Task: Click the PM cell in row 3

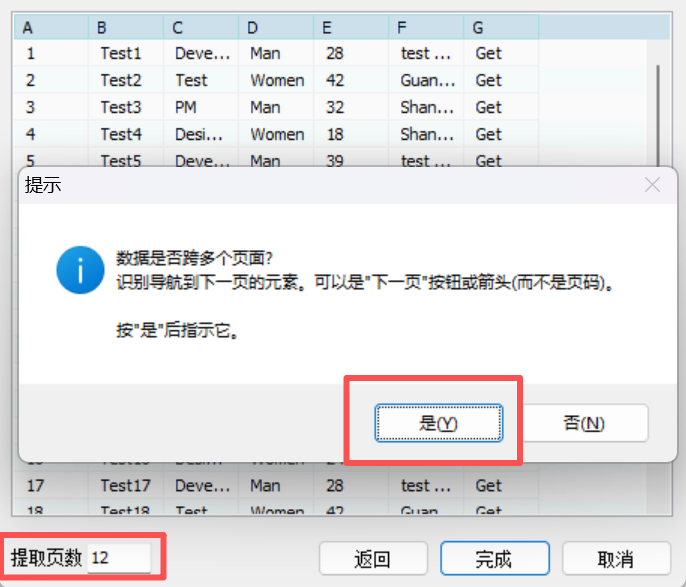Action: pos(187,107)
